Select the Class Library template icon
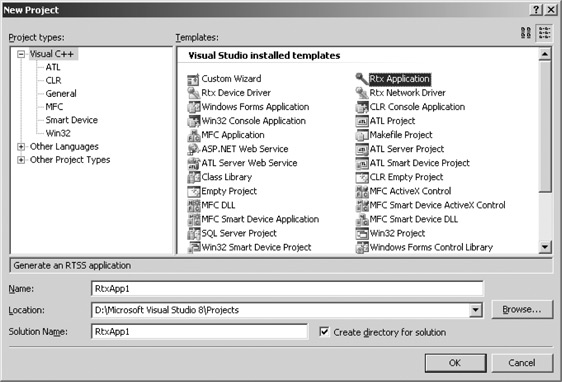 pos(193,177)
